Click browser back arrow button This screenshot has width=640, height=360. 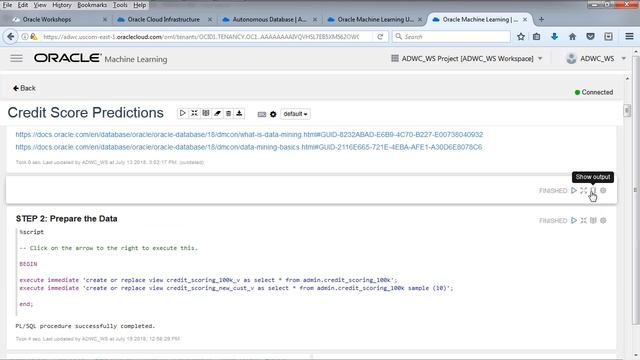[x=11, y=37]
